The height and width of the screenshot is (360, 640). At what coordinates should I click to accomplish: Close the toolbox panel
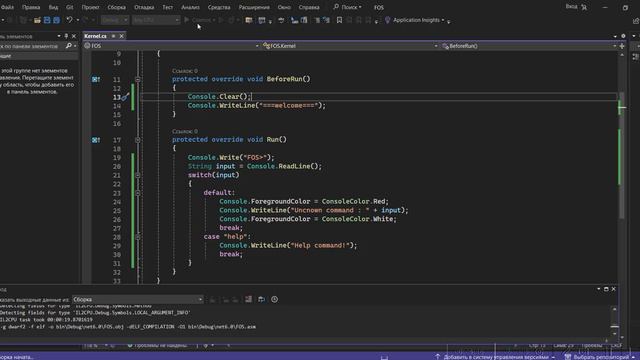[x=74, y=36]
